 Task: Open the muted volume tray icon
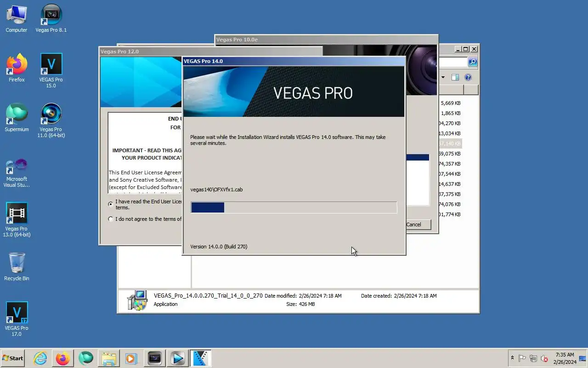[x=544, y=358]
